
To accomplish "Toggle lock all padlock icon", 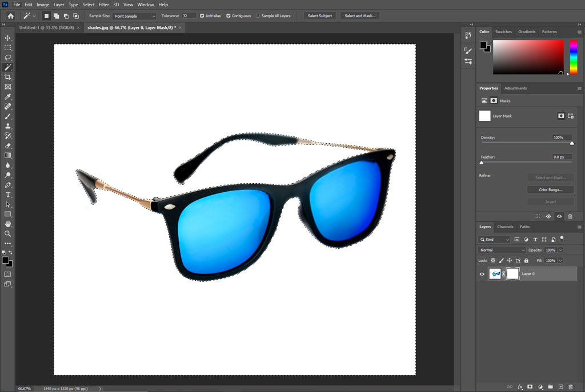I will [x=526, y=260].
